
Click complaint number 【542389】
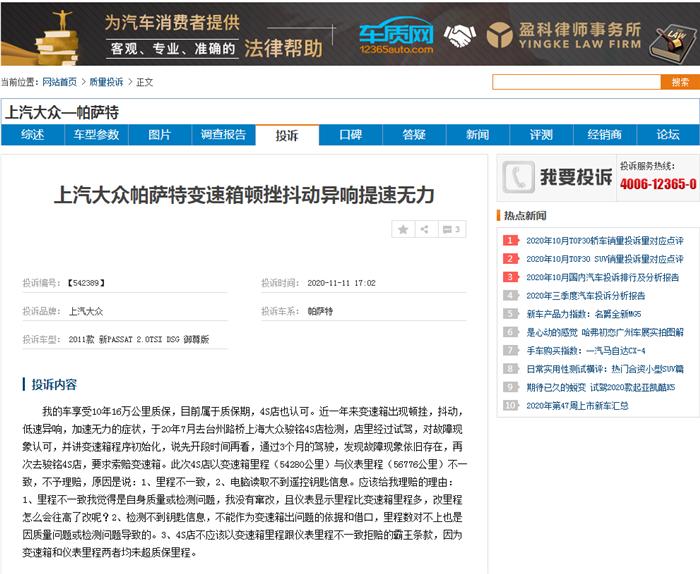tap(86, 283)
